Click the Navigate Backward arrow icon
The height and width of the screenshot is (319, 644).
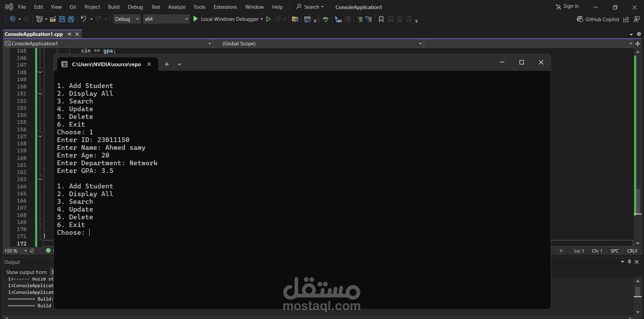pyautogui.click(x=12, y=19)
